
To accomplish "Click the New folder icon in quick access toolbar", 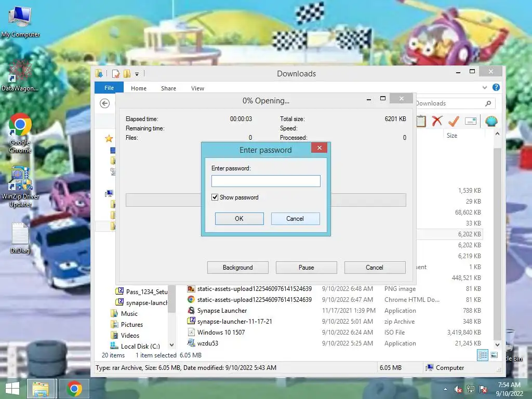I will pos(127,73).
